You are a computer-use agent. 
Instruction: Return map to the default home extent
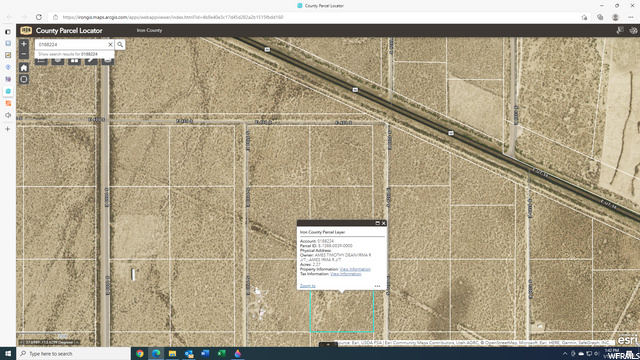(x=24, y=68)
